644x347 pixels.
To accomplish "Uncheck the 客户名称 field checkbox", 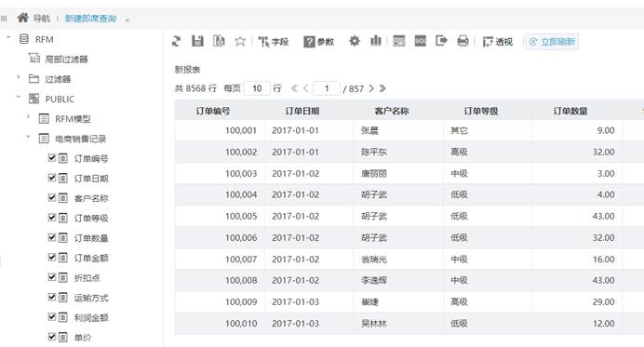I will [52, 197].
